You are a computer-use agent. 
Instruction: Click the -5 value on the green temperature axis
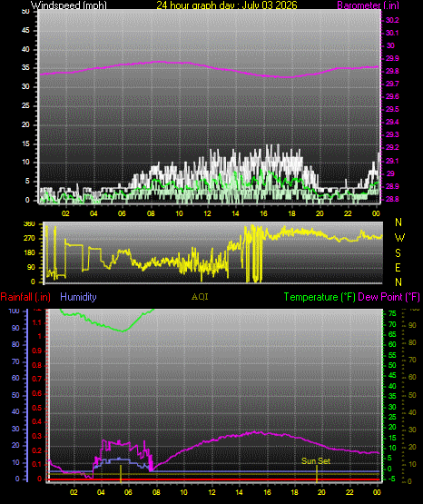[391, 479]
